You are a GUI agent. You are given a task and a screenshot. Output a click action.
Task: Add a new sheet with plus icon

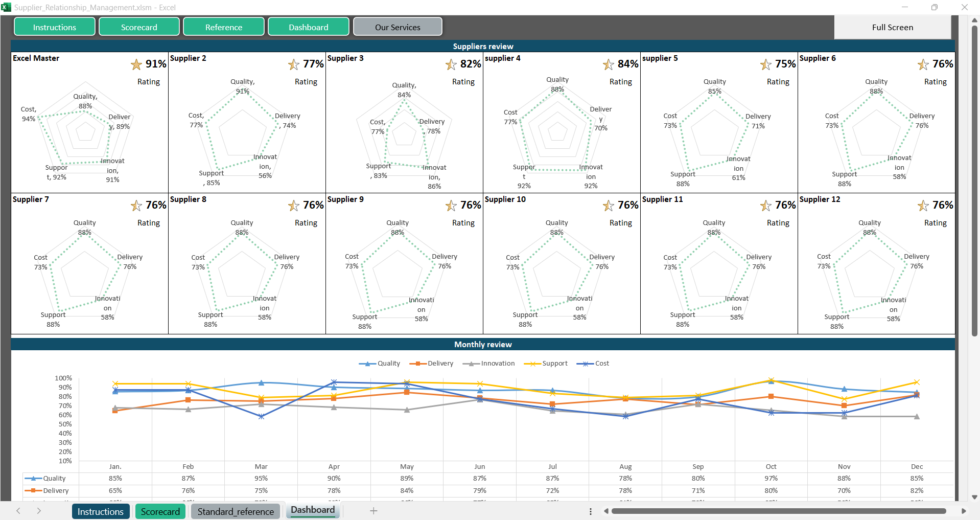[374, 511]
